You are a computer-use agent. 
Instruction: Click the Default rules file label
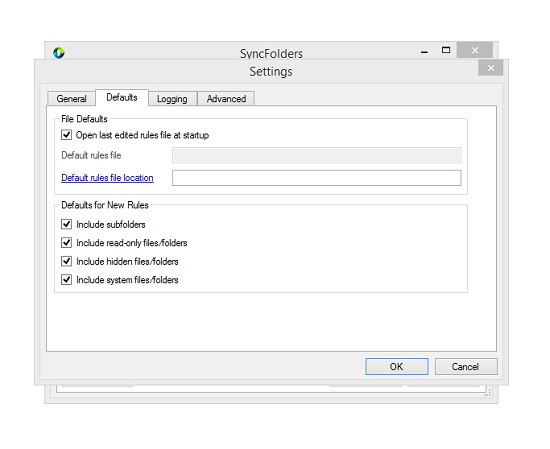(91, 155)
